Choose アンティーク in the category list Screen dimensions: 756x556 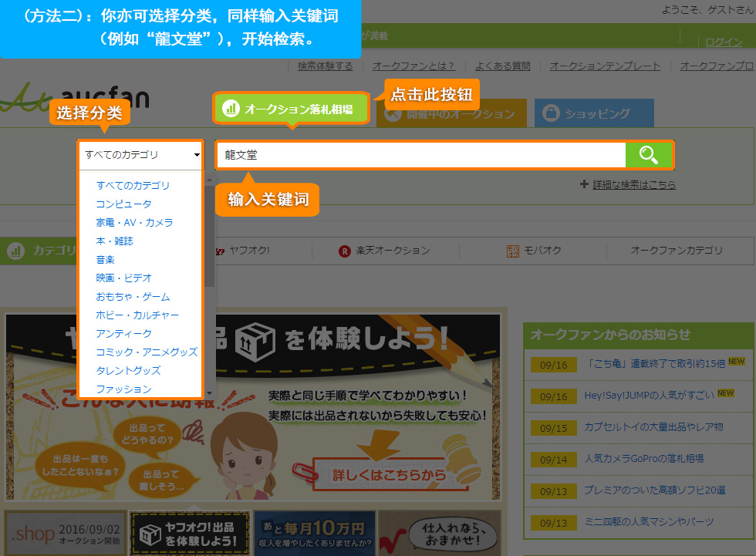[x=124, y=333]
